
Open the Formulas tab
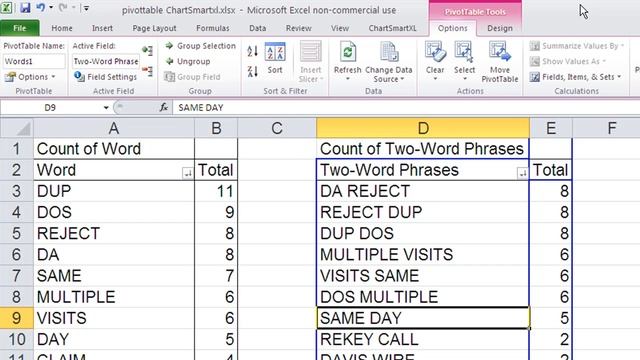[x=213, y=28]
